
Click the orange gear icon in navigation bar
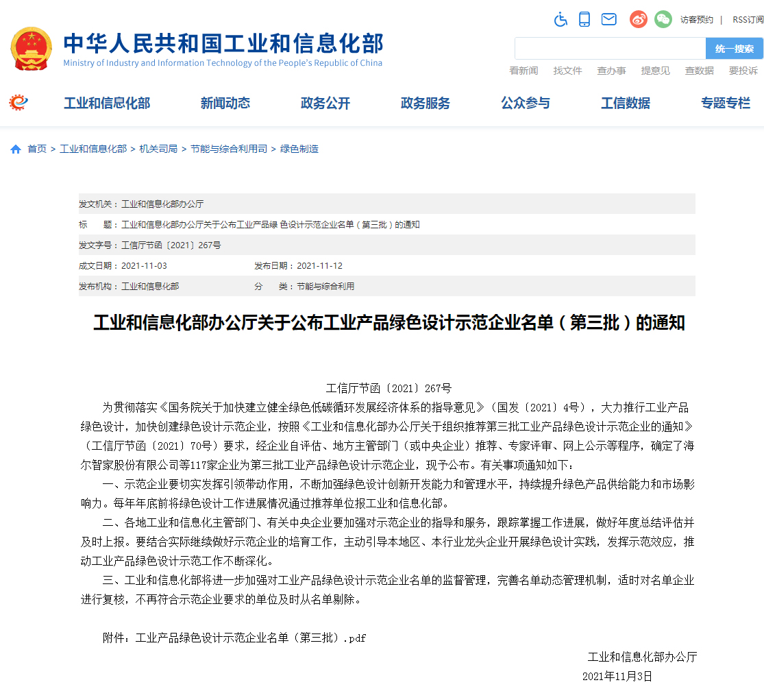tap(19, 103)
